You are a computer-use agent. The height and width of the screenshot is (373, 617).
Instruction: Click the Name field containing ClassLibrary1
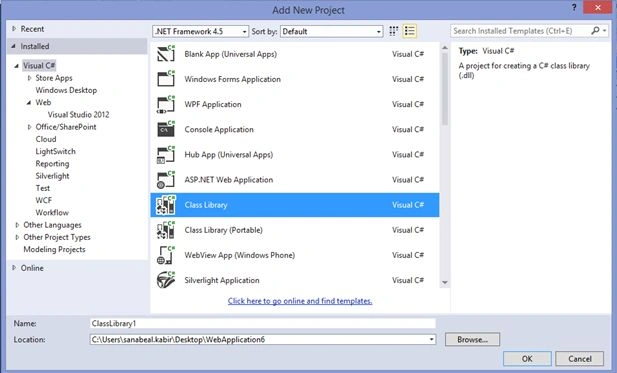pyautogui.click(x=262, y=323)
